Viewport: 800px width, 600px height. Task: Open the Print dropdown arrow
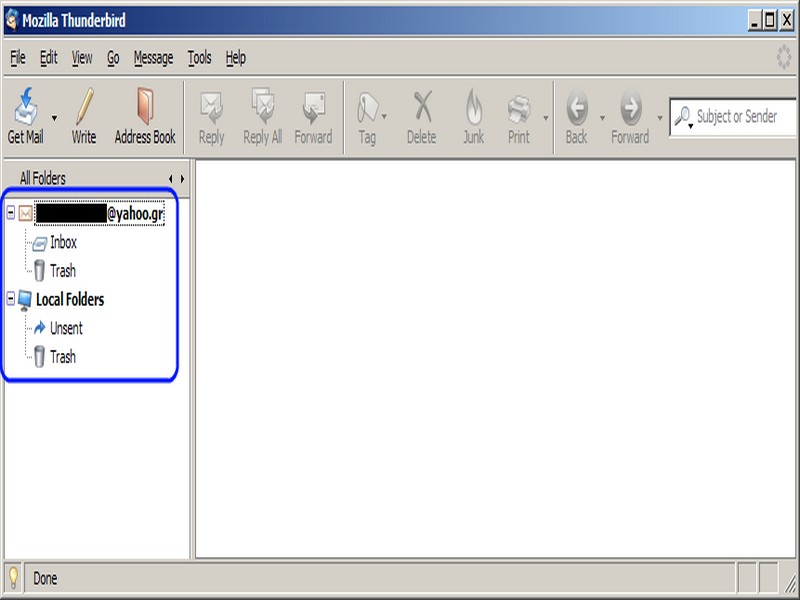(x=545, y=118)
